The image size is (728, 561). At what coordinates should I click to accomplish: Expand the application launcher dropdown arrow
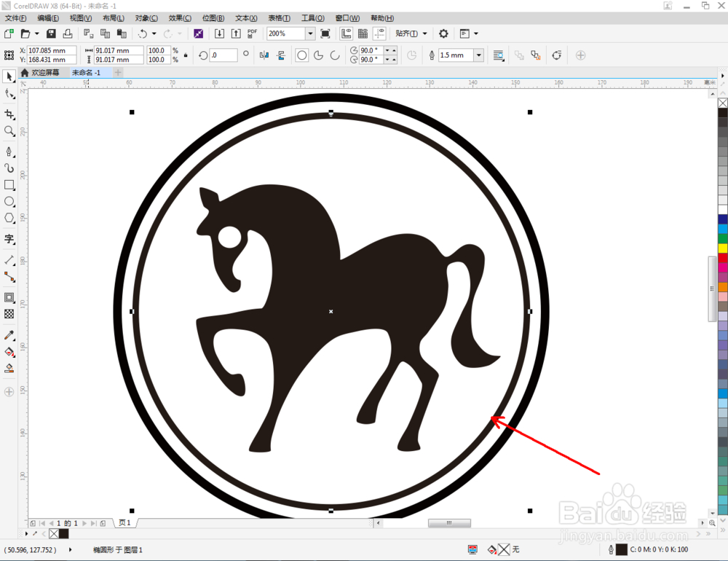476,34
